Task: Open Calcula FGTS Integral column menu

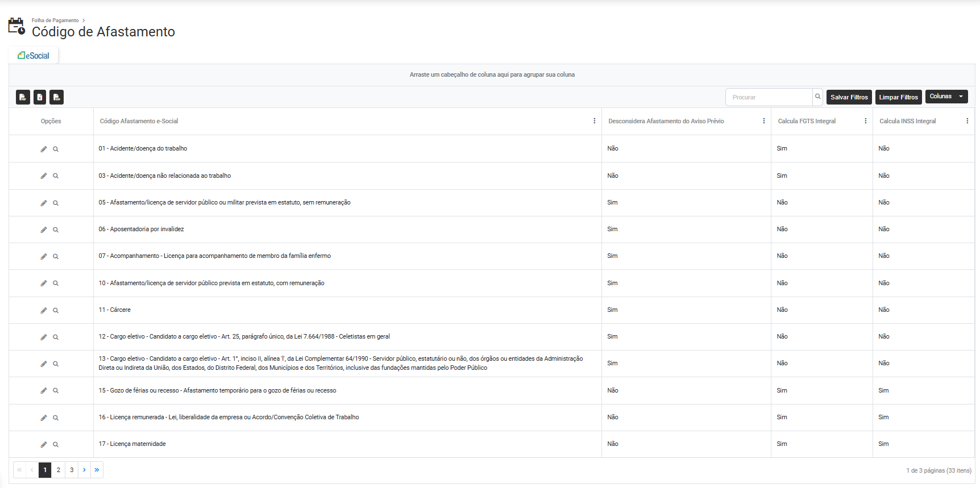Action: point(865,121)
